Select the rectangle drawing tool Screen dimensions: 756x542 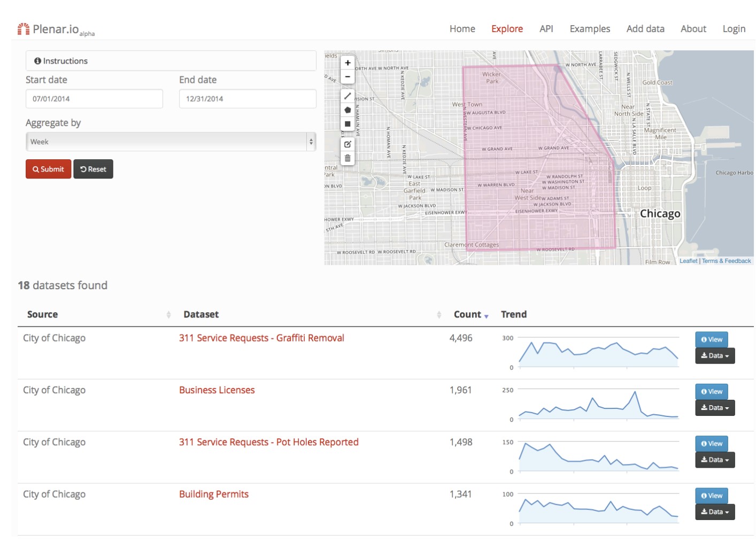click(x=348, y=124)
